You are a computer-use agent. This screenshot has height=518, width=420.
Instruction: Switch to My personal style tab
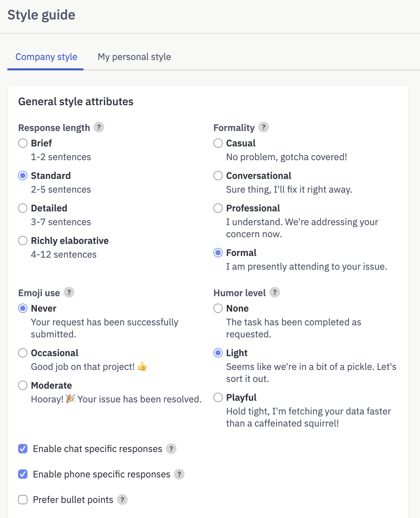click(x=134, y=57)
